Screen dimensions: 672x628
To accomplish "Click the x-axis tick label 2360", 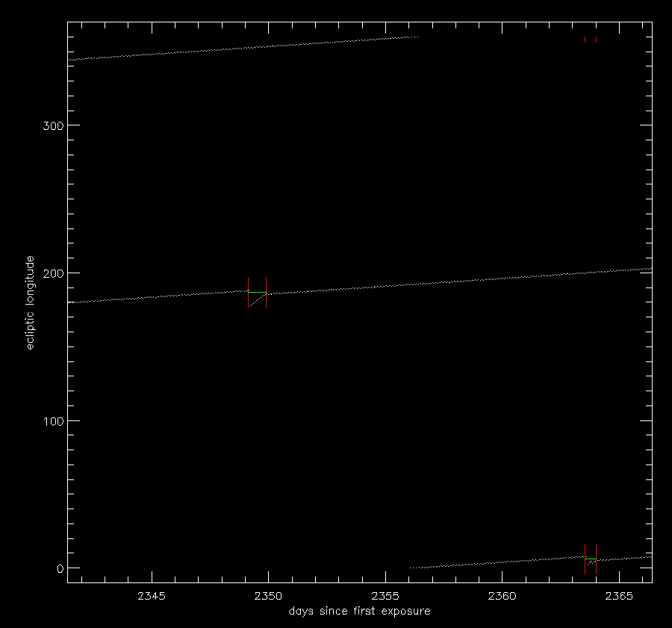I will tap(503, 596).
